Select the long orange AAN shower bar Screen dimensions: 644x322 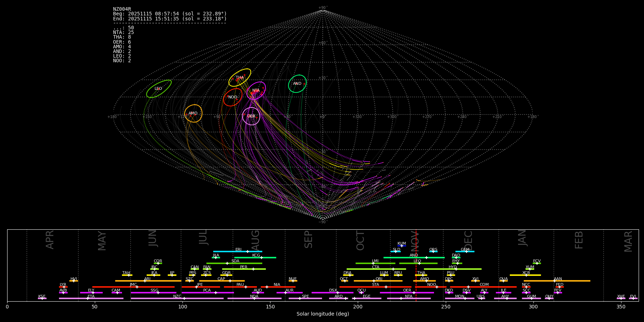(557, 281)
